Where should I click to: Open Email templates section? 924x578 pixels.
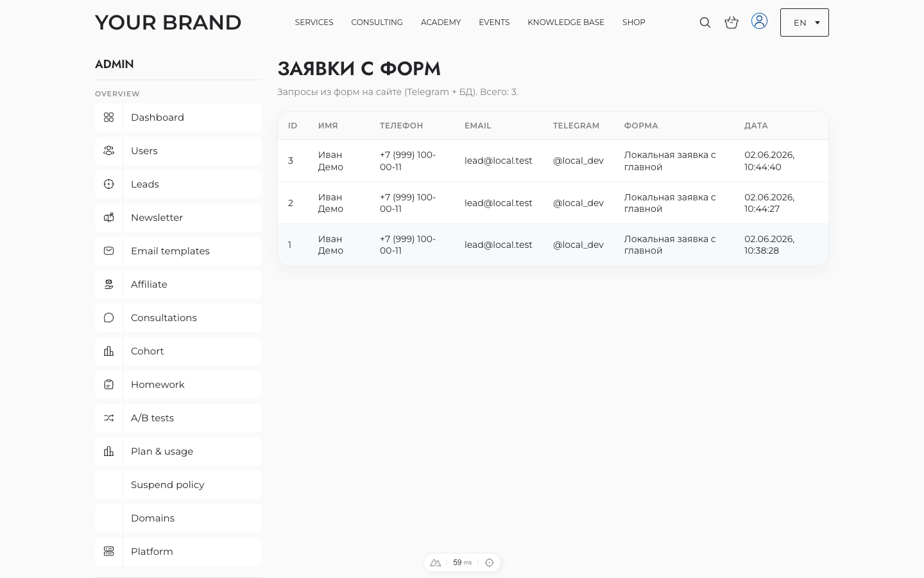click(178, 251)
